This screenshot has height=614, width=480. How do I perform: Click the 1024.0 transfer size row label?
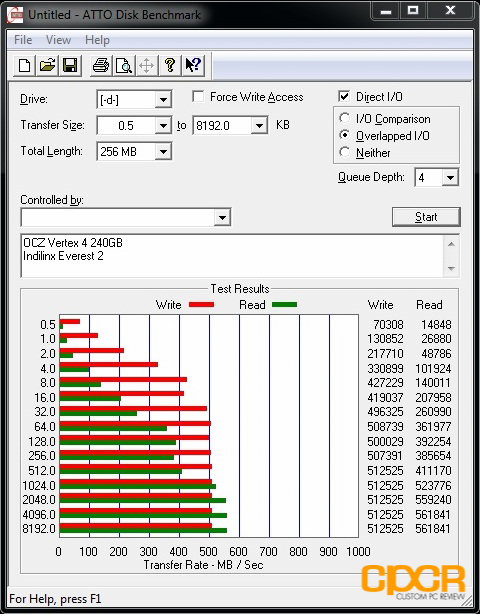pyautogui.click(x=39, y=486)
